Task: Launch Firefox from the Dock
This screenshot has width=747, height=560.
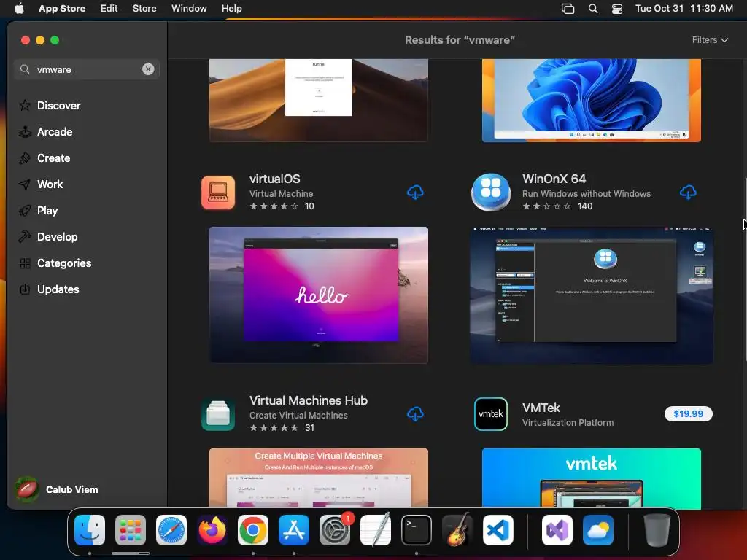Action: [x=212, y=530]
